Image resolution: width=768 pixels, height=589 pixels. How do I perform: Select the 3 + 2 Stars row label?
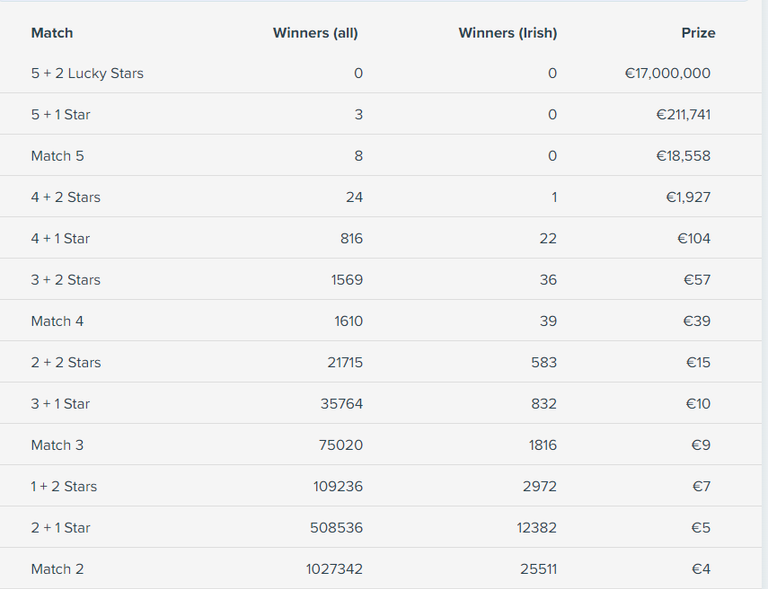66,280
